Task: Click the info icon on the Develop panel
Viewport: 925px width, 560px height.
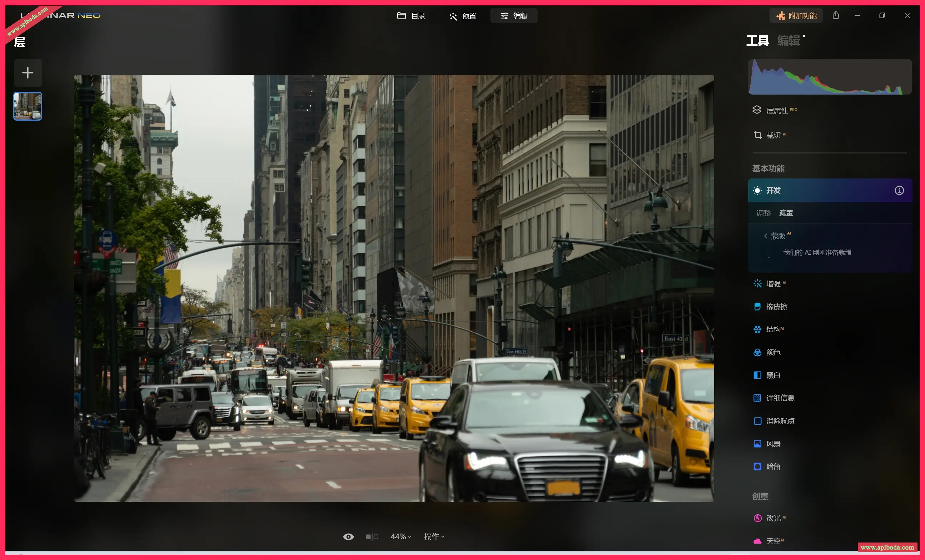Action: coord(899,191)
